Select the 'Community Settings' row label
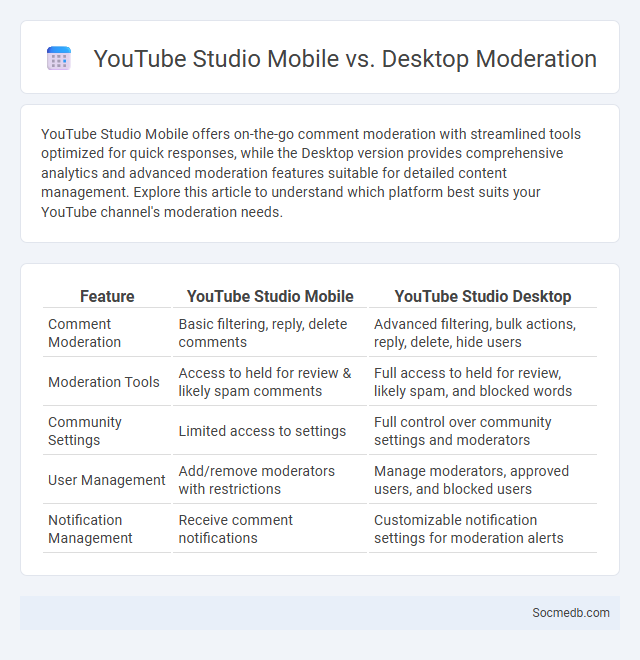This screenshot has width=640, height=660. click(x=107, y=431)
